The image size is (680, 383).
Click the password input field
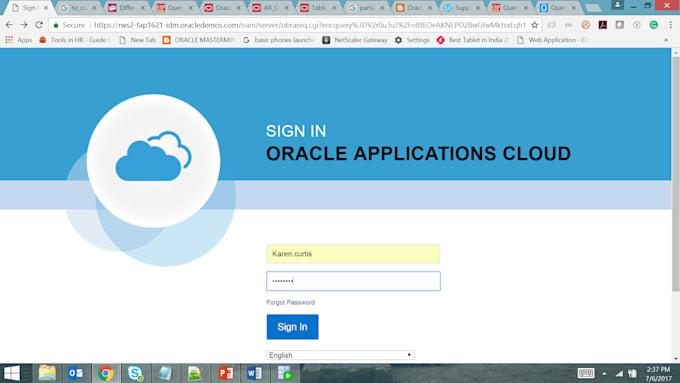pyautogui.click(x=353, y=281)
